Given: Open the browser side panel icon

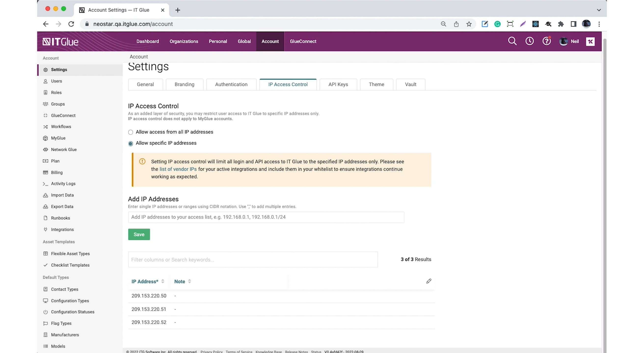Looking at the screenshot, I should pos(573,24).
